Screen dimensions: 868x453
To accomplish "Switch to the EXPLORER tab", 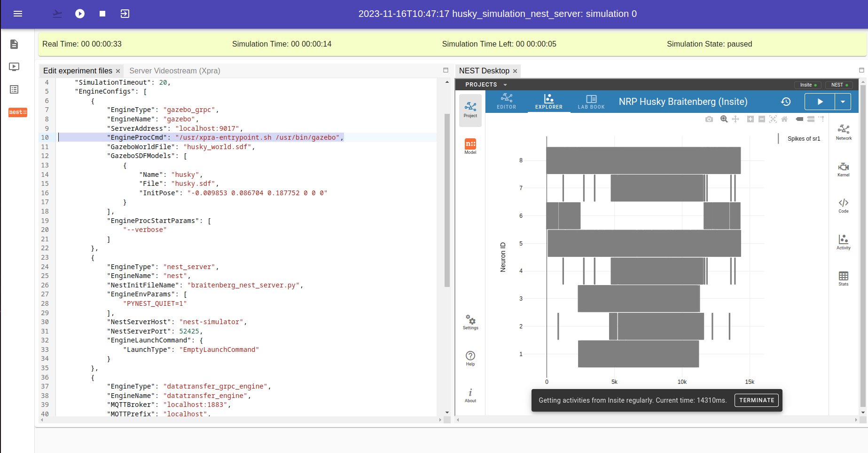I will [x=549, y=102].
